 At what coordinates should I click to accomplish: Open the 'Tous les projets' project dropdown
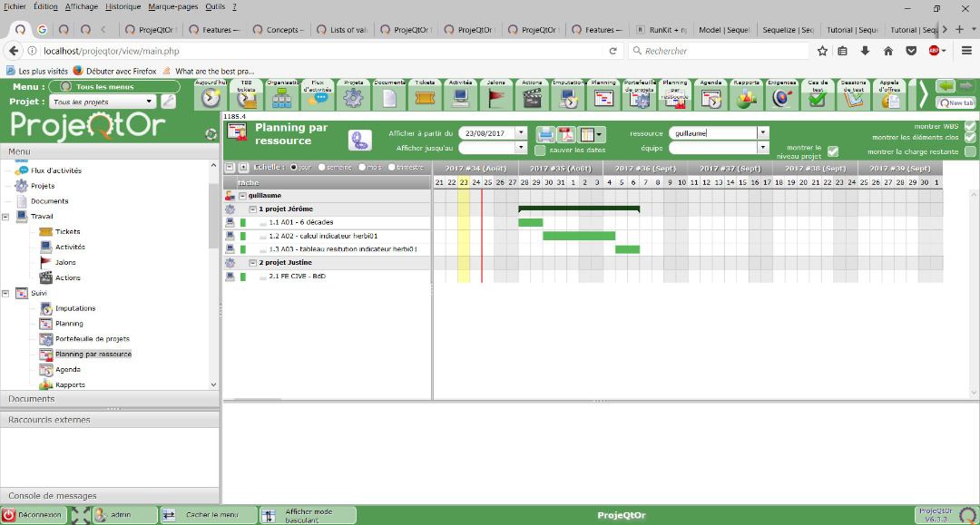(x=150, y=102)
